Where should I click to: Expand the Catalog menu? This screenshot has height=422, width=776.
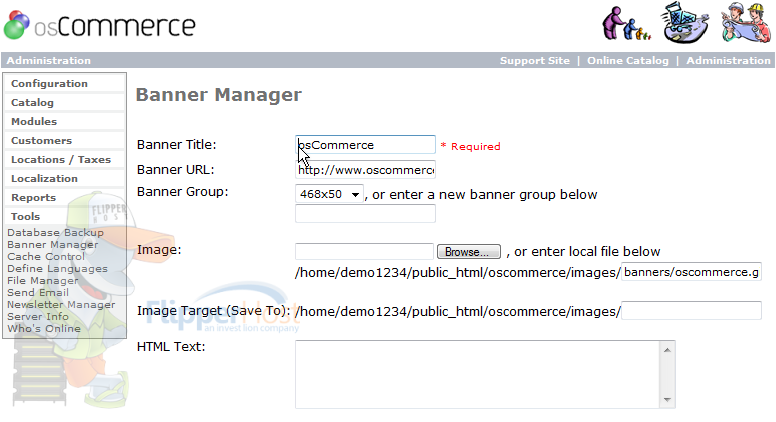(64, 102)
